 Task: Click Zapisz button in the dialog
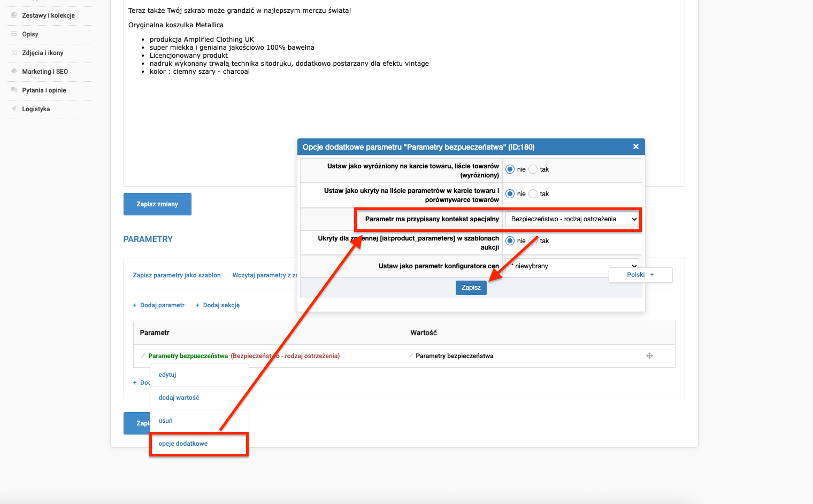point(471,288)
